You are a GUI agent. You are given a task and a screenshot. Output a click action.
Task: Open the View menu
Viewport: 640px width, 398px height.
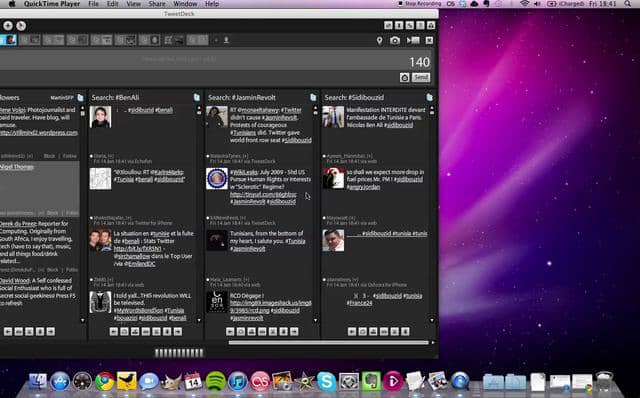pyautogui.click(x=133, y=4)
